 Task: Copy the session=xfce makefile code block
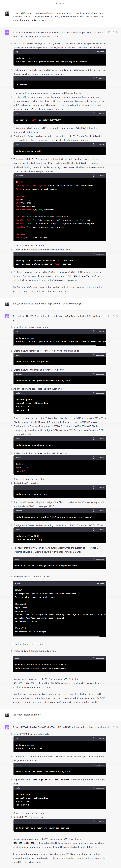point(98,788)
